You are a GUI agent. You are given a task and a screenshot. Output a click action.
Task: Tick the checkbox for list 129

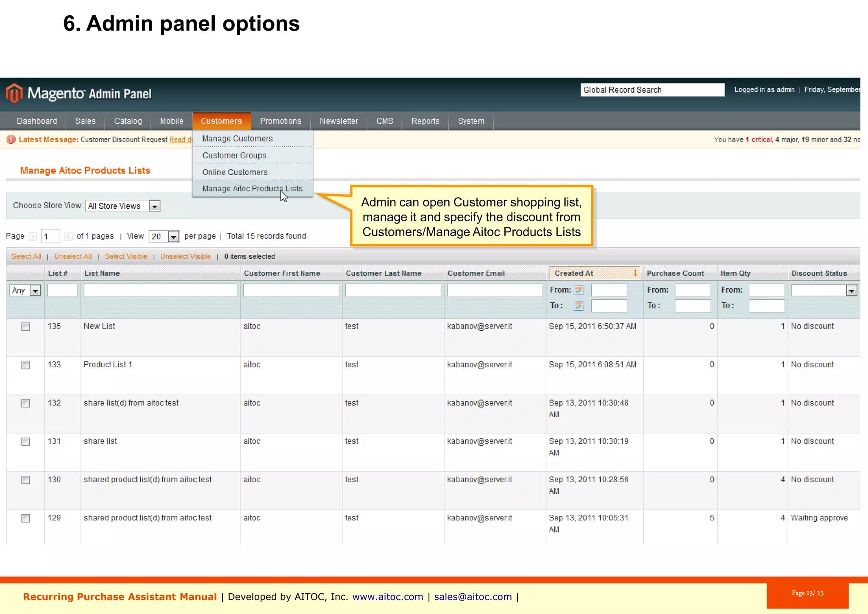tap(26, 519)
